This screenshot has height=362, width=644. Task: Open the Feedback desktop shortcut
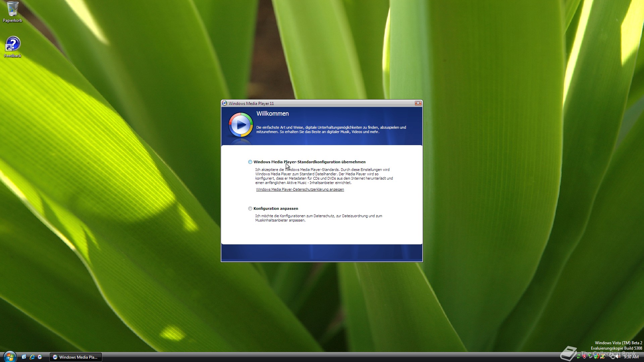click(x=12, y=47)
